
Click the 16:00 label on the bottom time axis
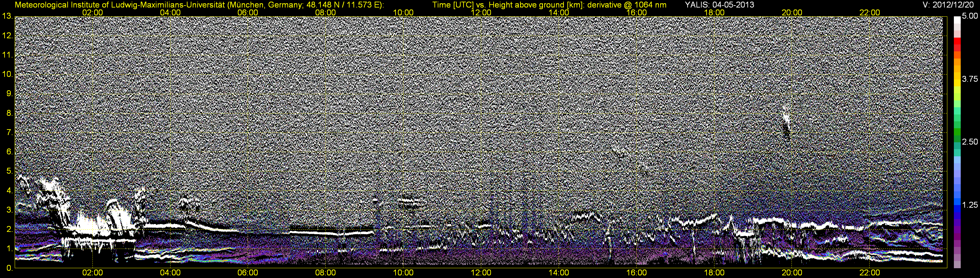coord(636,273)
